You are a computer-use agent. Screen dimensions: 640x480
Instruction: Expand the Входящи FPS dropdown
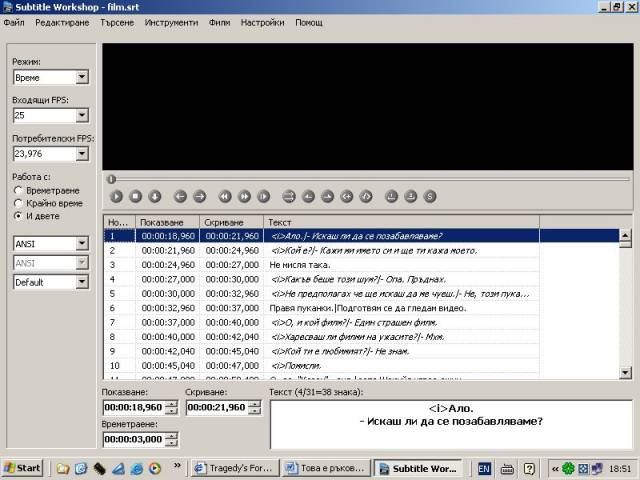click(x=82, y=116)
